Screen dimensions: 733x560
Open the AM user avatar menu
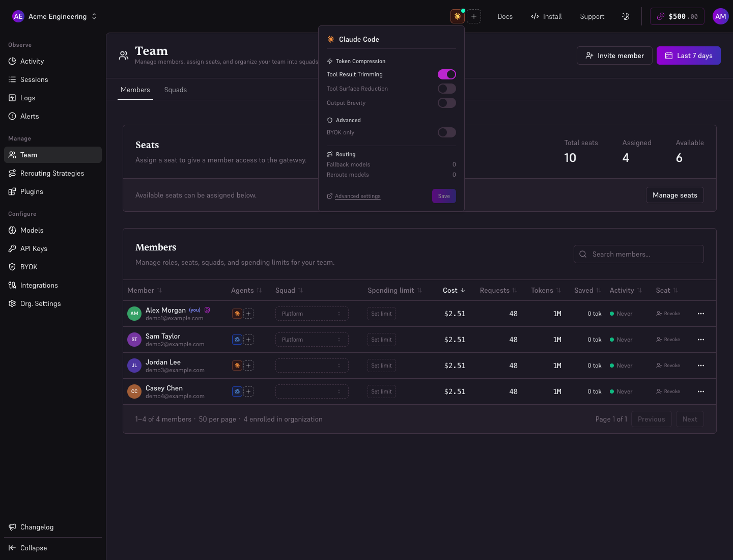[721, 16]
